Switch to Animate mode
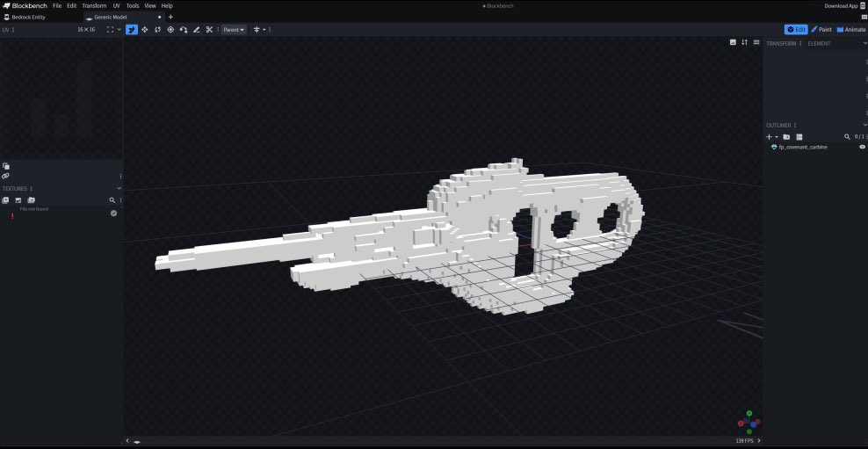 coord(851,29)
